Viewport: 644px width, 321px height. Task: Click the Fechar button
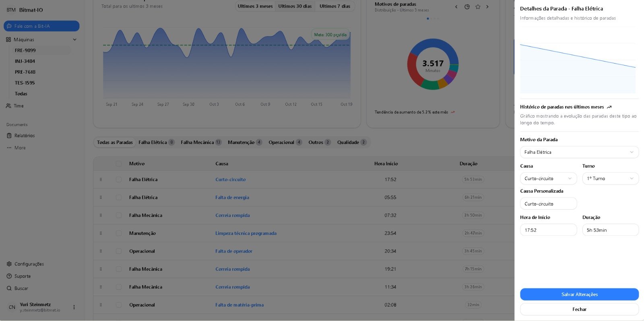pos(579,309)
